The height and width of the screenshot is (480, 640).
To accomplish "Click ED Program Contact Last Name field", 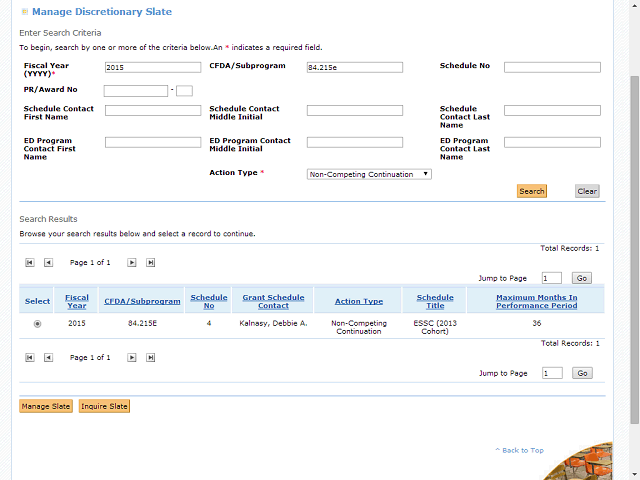I will coord(552,142).
